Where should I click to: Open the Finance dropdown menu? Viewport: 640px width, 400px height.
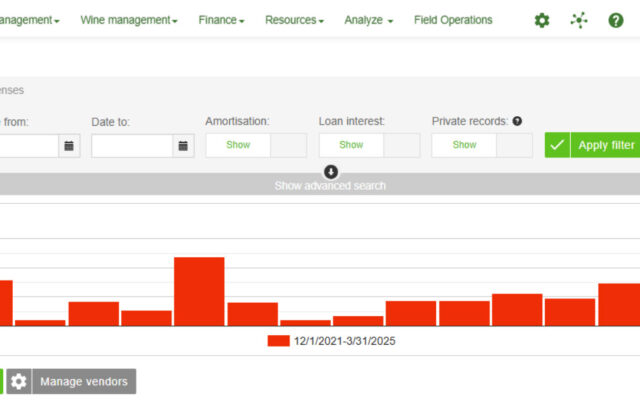(x=221, y=20)
